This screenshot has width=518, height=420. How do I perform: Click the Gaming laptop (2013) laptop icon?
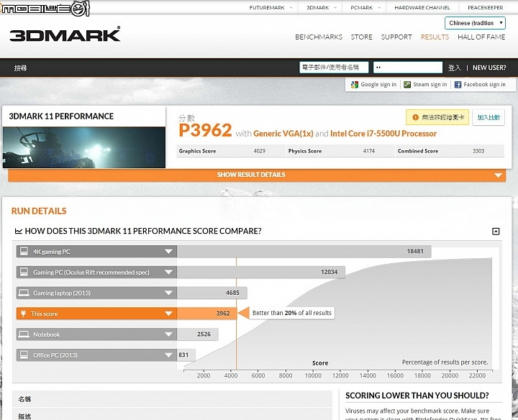24,293
